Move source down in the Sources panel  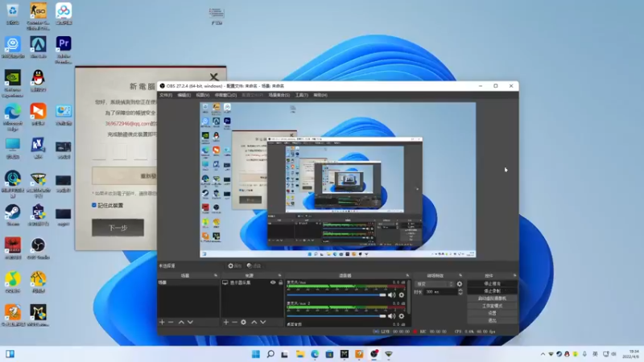point(263,323)
